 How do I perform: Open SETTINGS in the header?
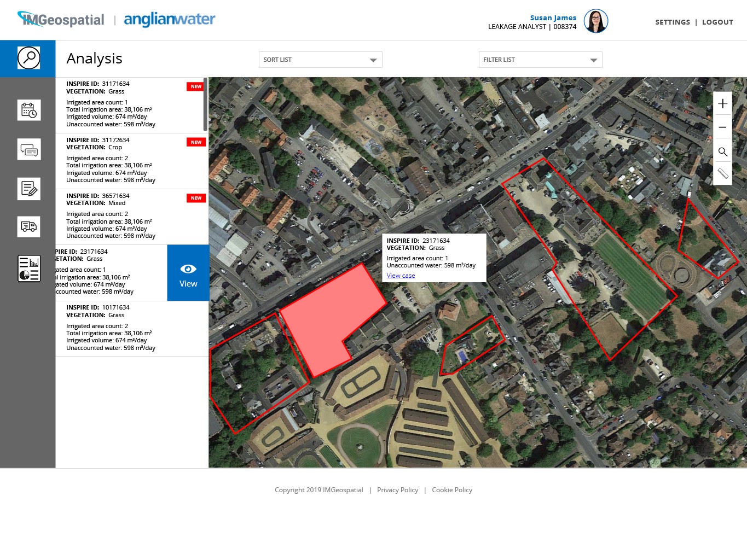pyautogui.click(x=673, y=22)
